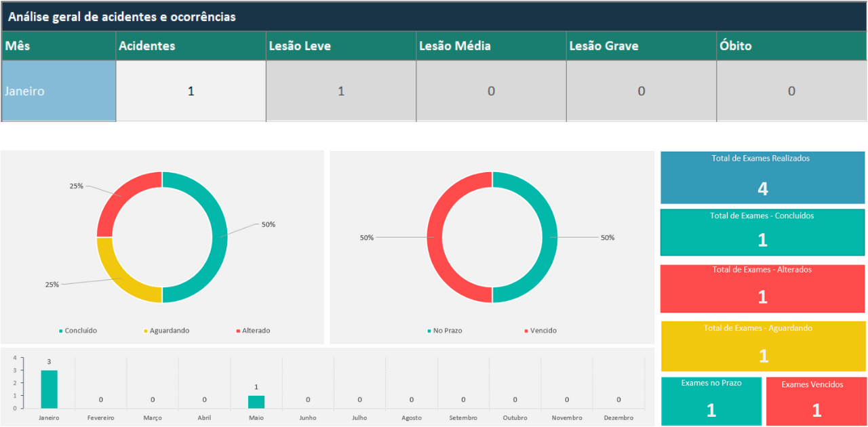Select the Lesão Média column header
This screenshot has height=427, width=868.
click(x=491, y=46)
